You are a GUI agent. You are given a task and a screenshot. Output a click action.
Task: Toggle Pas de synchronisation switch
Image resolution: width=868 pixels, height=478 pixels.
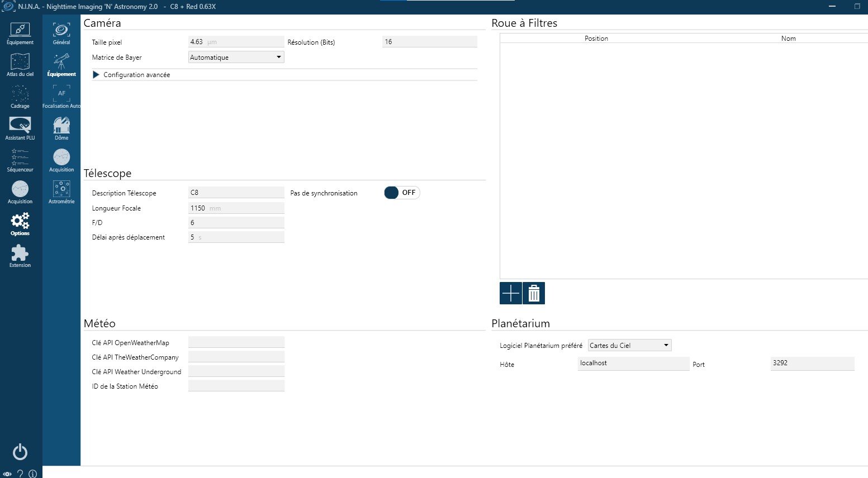click(x=402, y=193)
